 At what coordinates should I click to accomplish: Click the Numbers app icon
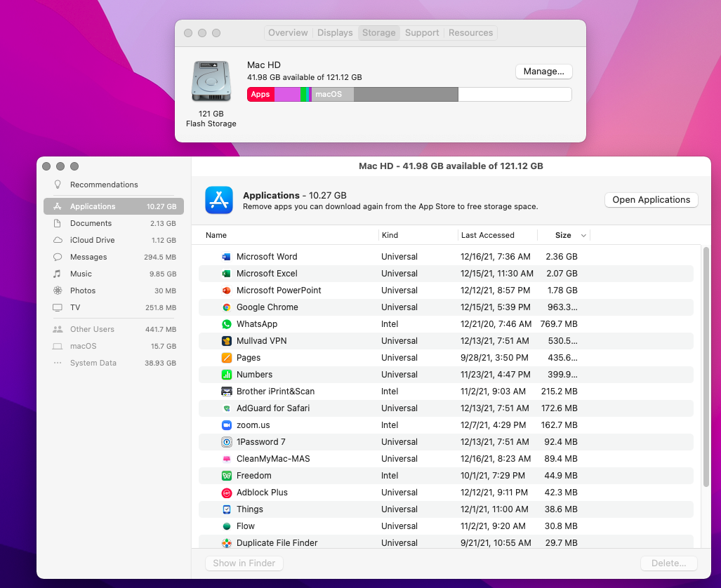(226, 375)
